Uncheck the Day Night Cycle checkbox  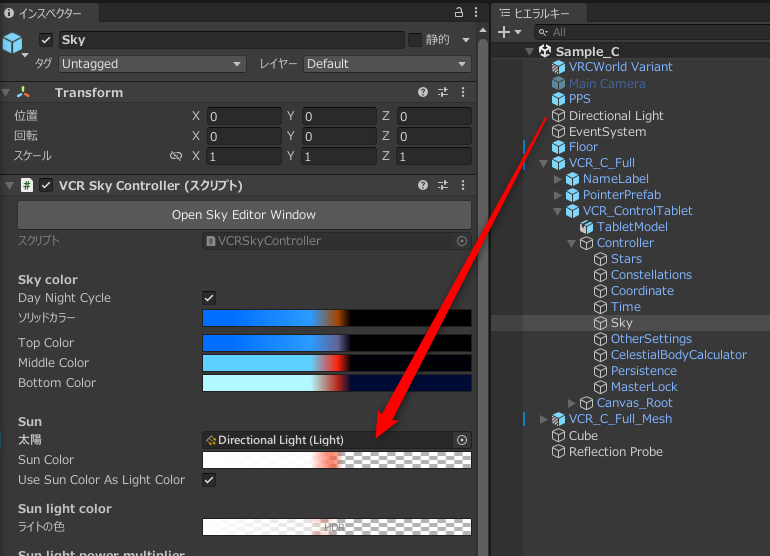click(209, 298)
